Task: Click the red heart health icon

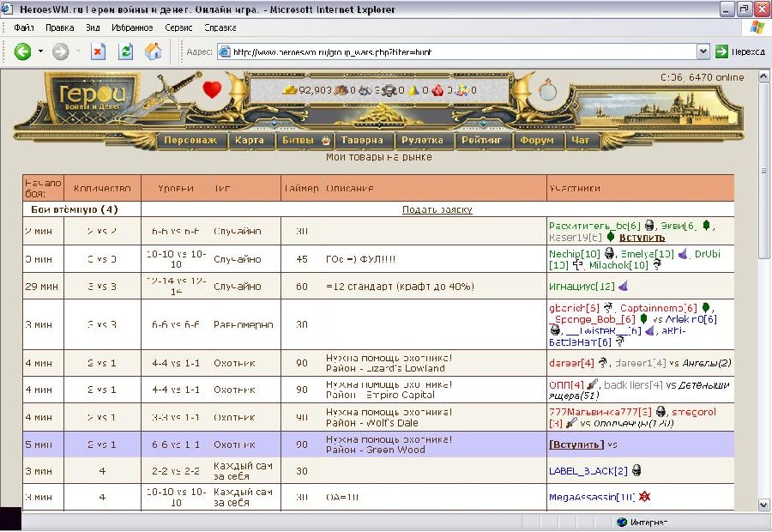Action: pos(212,89)
